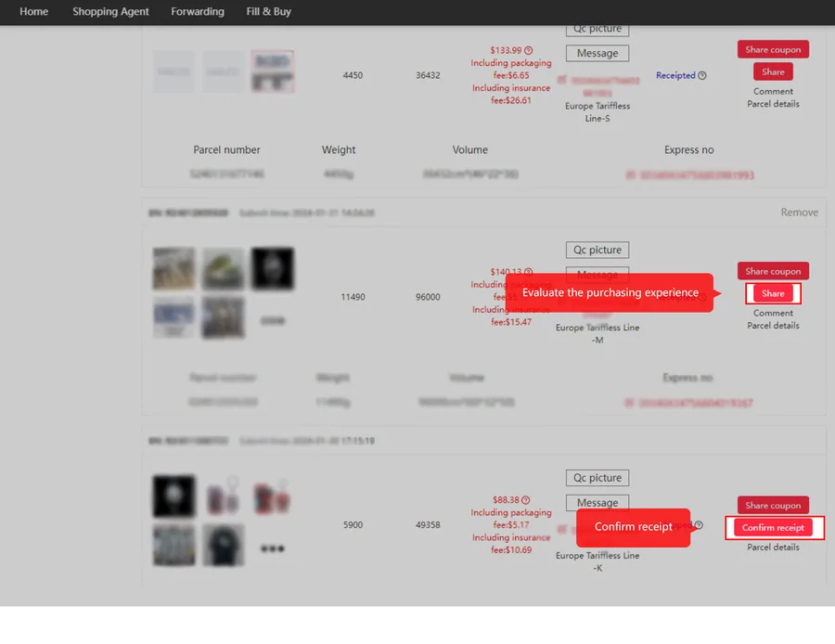Remove the 11490-weight parcel order

tap(800, 213)
